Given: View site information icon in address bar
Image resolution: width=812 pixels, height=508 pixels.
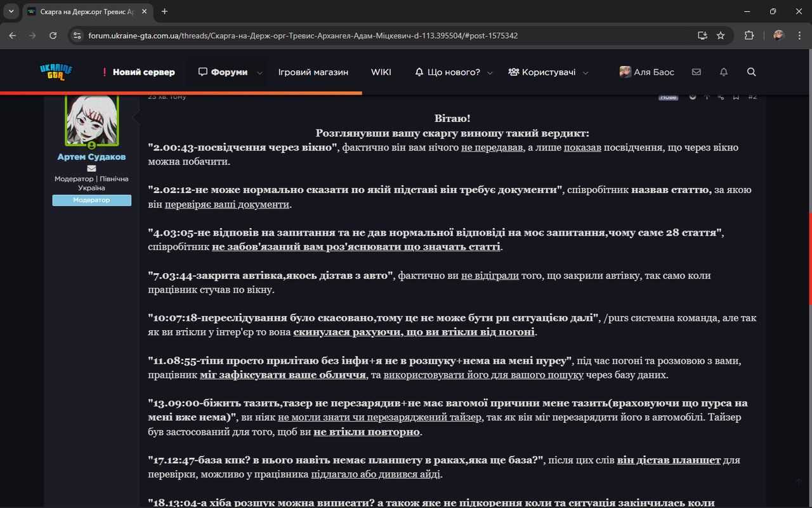Looking at the screenshot, I should [x=77, y=36].
